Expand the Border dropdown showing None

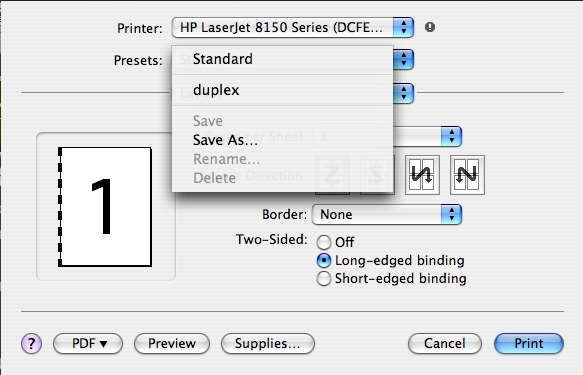[x=387, y=214]
